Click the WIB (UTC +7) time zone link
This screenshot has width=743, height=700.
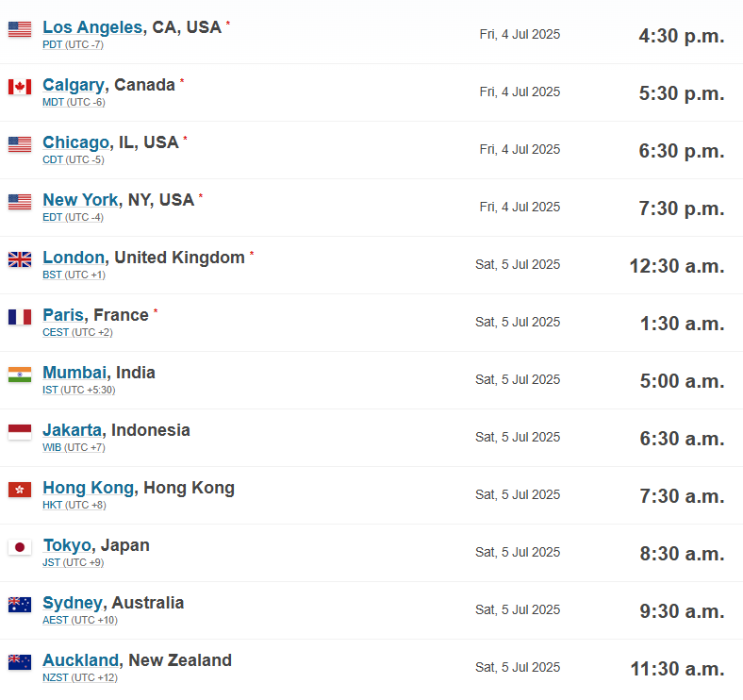point(74,447)
